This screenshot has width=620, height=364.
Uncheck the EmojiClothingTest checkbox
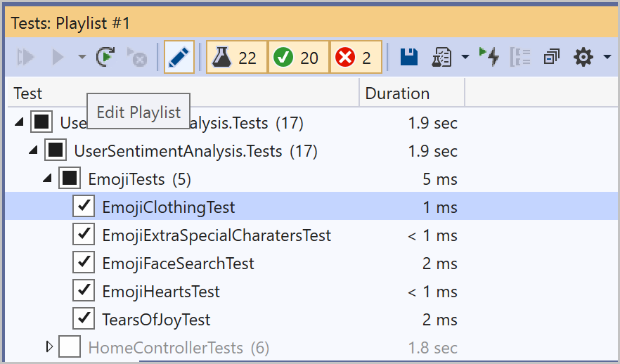click(x=84, y=206)
